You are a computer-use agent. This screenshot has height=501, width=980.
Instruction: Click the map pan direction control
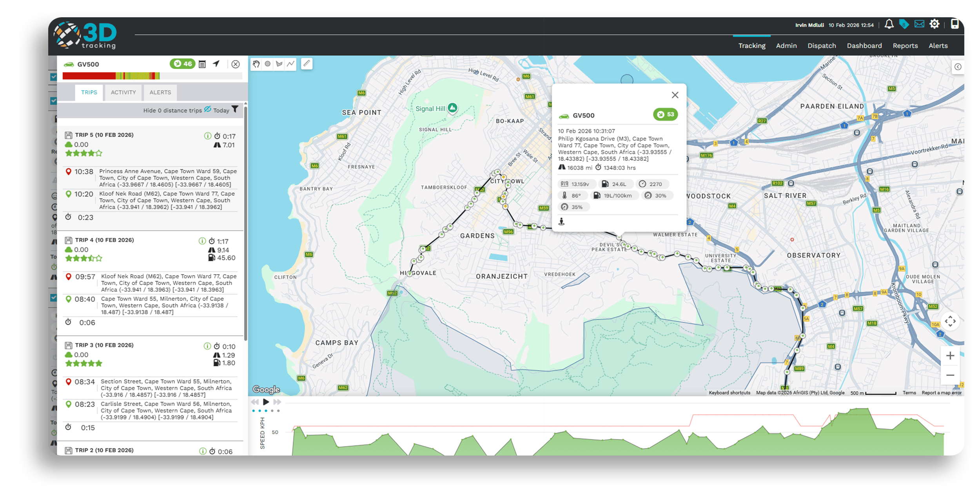[950, 321]
